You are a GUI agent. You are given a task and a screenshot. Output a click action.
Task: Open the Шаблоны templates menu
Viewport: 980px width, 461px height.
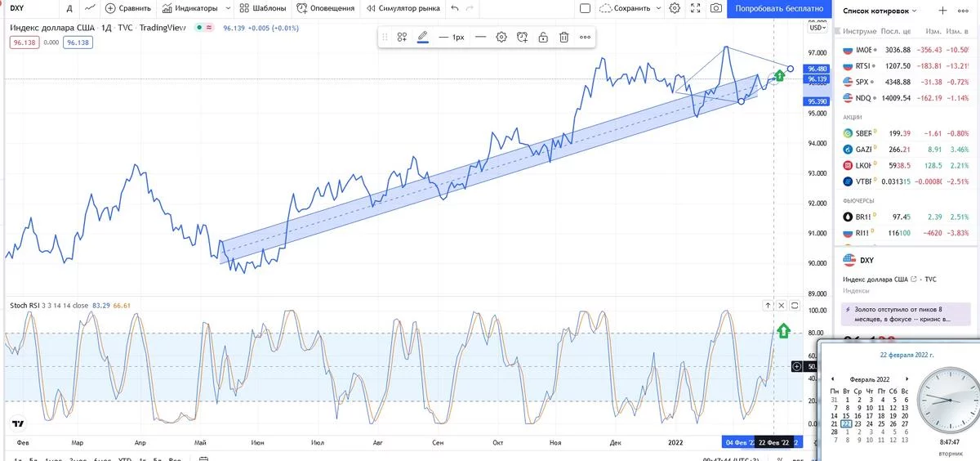pyautogui.click(x=262, y=8)
